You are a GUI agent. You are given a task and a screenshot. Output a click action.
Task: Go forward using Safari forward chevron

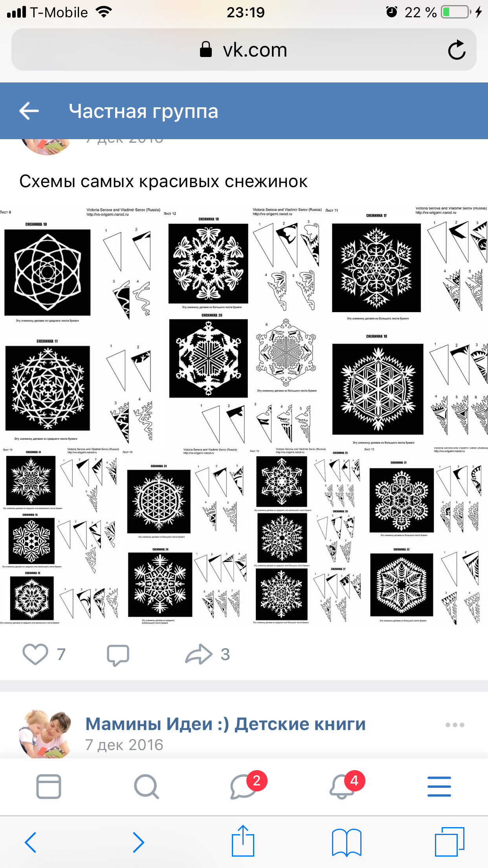click(x=138, y=842)
